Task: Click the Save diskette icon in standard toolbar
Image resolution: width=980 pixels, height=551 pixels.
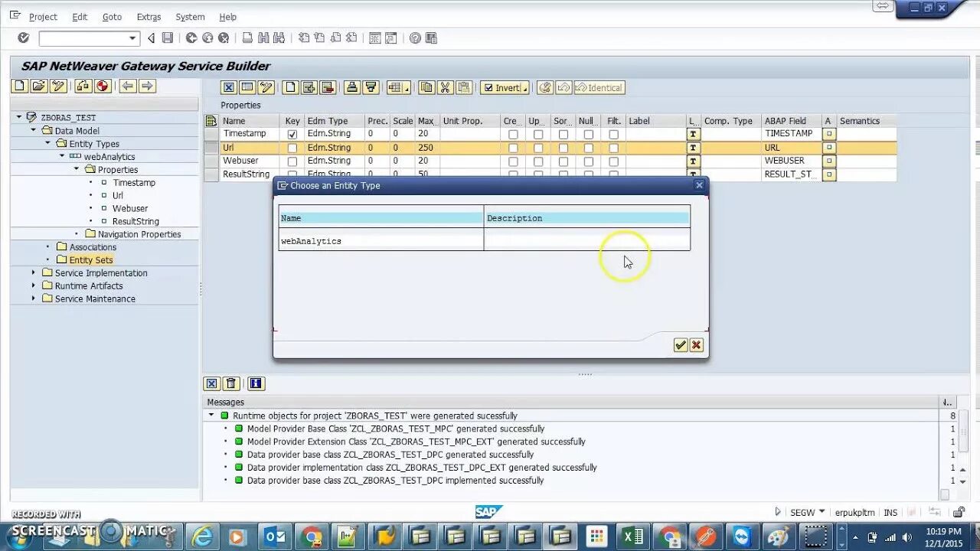Action: coord(167,37)
